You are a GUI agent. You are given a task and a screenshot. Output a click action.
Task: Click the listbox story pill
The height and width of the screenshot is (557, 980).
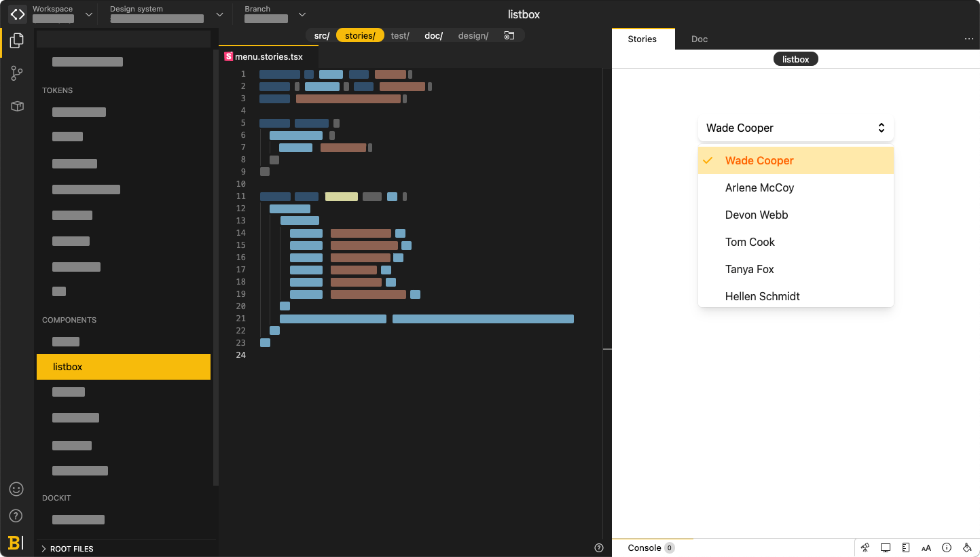click(x=796, y=59)
